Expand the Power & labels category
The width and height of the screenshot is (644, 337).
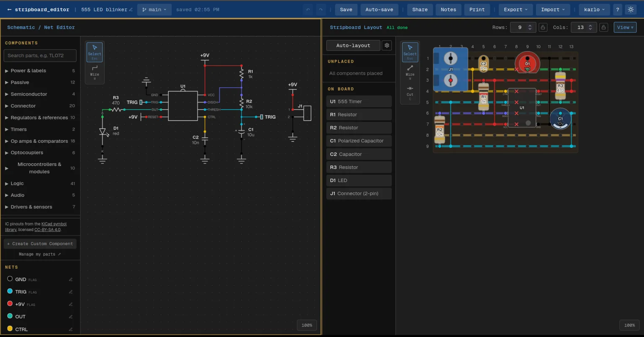click(x=40, y=71)
